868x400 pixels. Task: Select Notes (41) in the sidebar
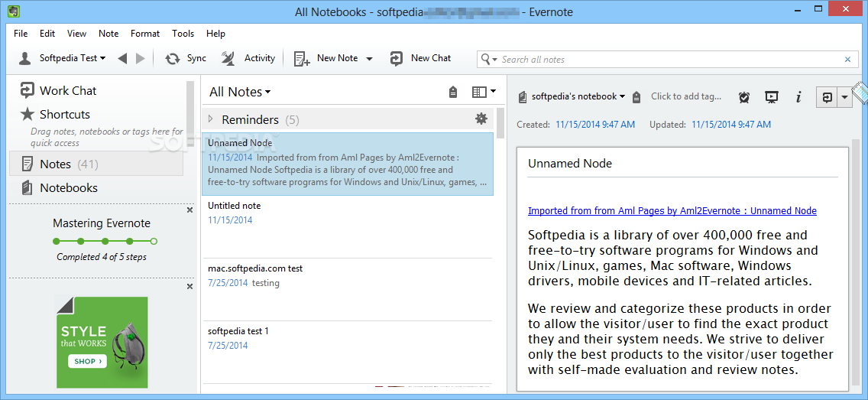pyautogui.click(x=96, y=164)
